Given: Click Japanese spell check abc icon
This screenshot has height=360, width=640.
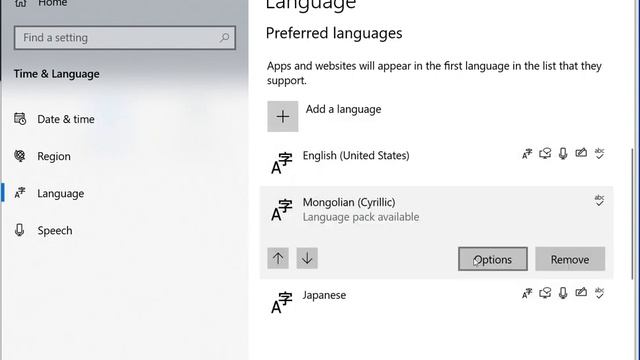Looking at the screenshot, I should [599, 293].
